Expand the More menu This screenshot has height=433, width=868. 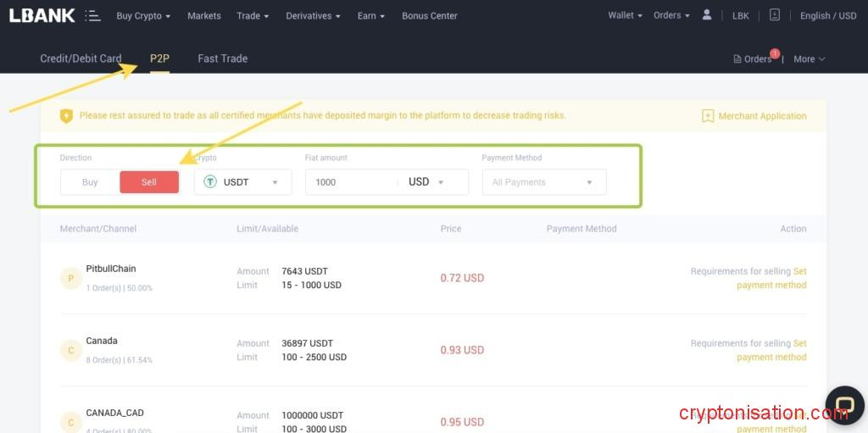809,58
